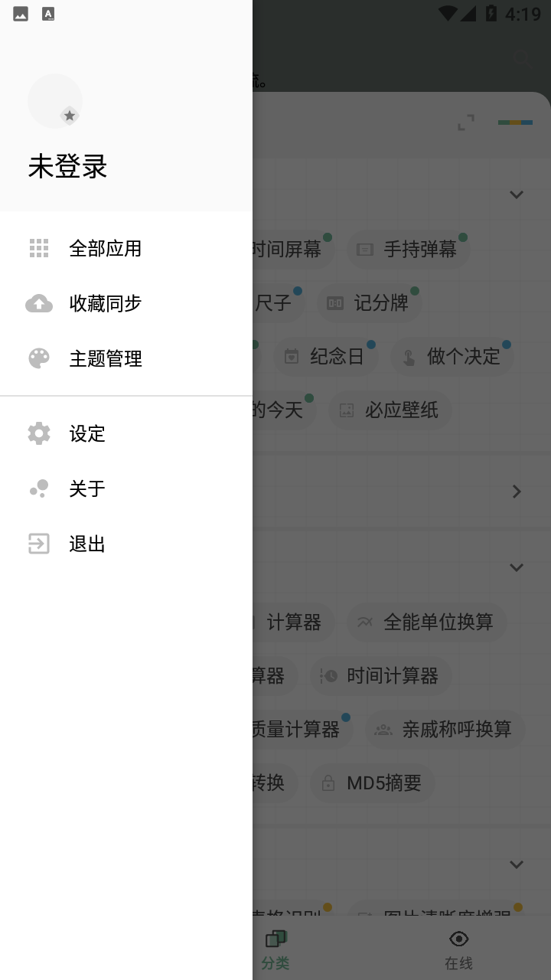Image resolution: width=551 pixels, height=980 pixels.
Task: Select 全部应用 menu entry
Action: click(126, 248)
